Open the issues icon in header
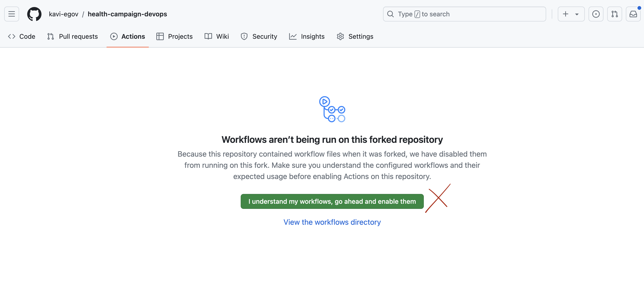The image size is (644, 302). coord(596,14)
